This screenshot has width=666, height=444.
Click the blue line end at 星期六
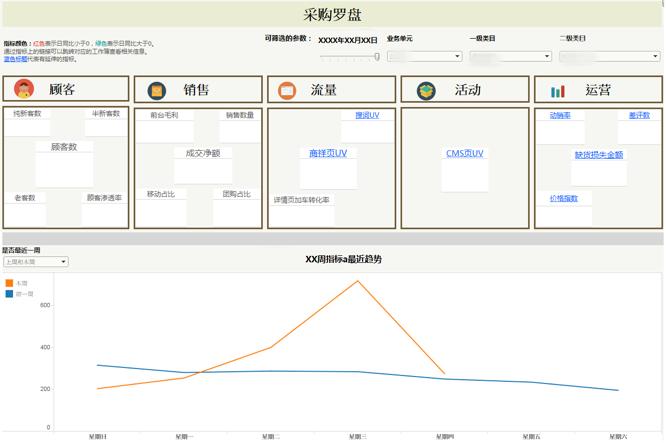coord(618,390)
